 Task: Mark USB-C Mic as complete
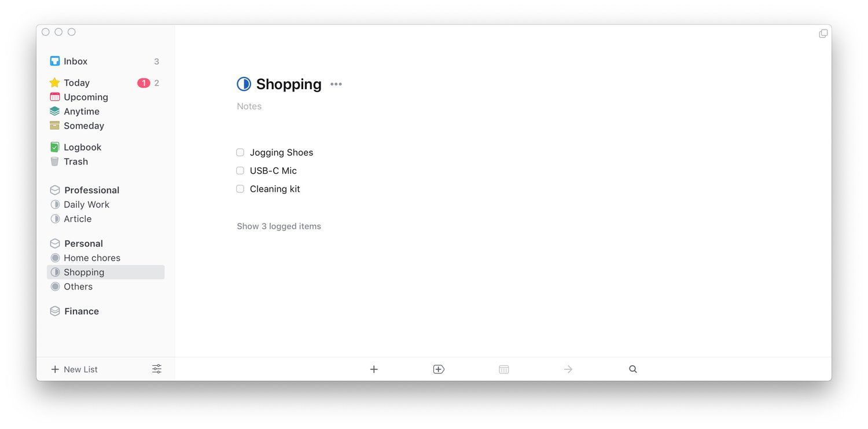[x=240, y=171]
